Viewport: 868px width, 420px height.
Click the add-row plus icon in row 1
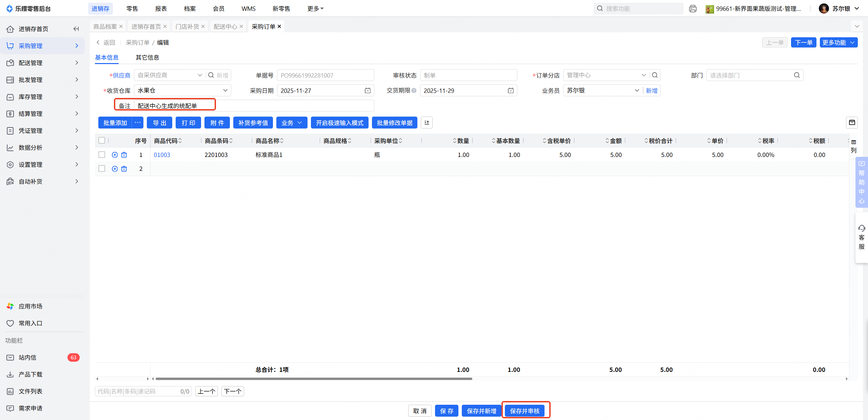pos(115,155)
